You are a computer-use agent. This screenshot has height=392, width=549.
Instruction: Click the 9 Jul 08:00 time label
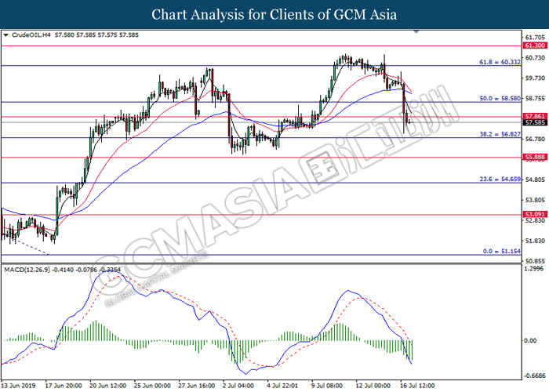coord(327,386)
